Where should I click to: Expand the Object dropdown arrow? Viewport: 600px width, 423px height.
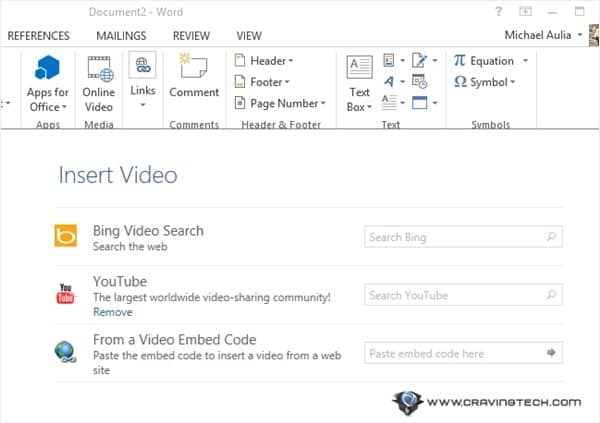pos(435,103)
